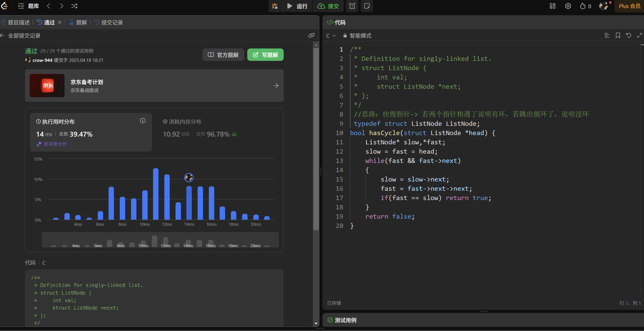Pick a random problem via shuffle icon

coord(74,6)
